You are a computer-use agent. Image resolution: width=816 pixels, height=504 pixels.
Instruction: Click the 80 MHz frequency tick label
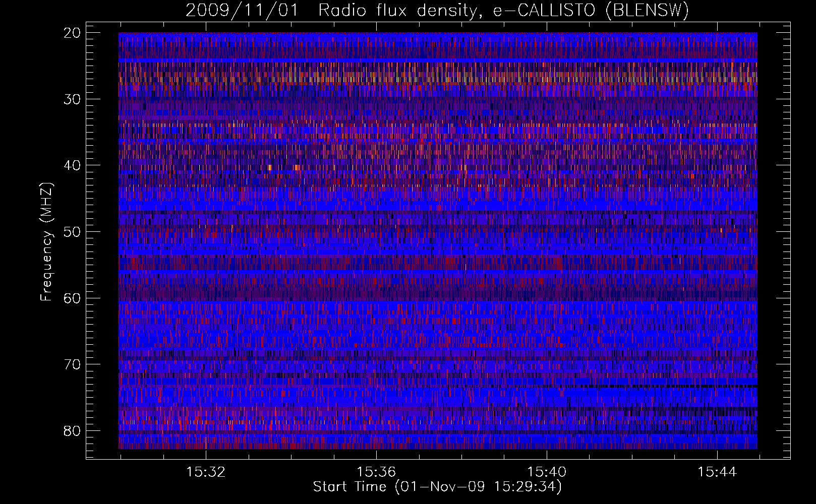[73, 430]
